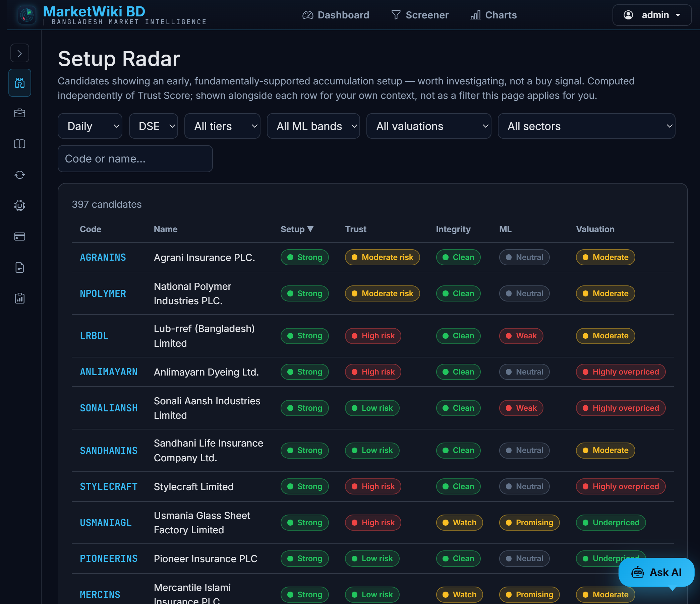
Task: Click SONALIANSH Low risk trust badge
Action: tap(372, 408)
